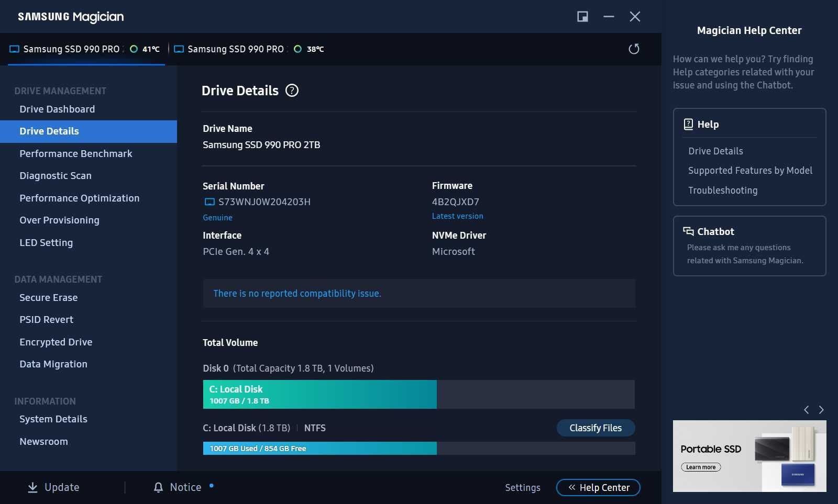Open Drive Details help question mark icon
Image resolution: width=838 pixels, height=504 pixels.
pyautogui.click(x=292, y=91)
